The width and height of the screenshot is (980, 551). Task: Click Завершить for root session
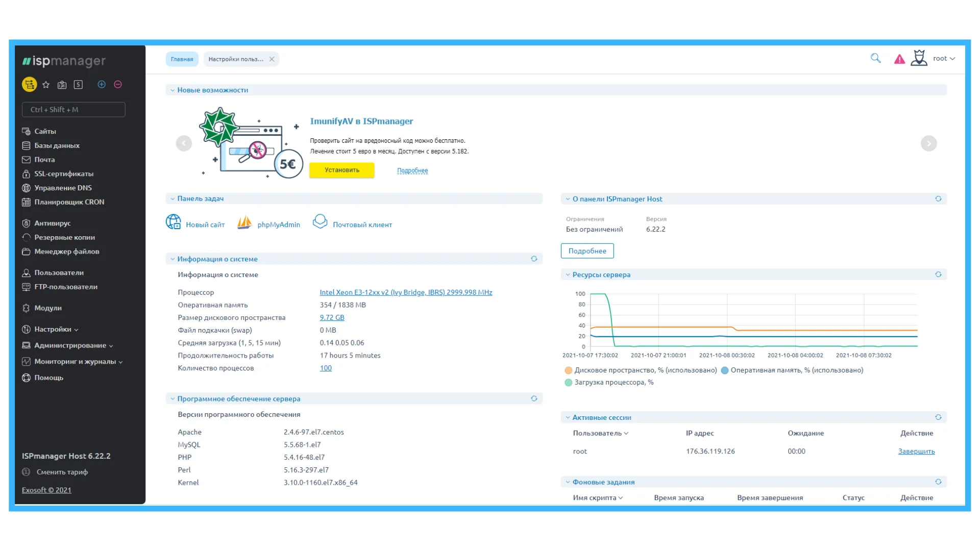pos(916,452)
